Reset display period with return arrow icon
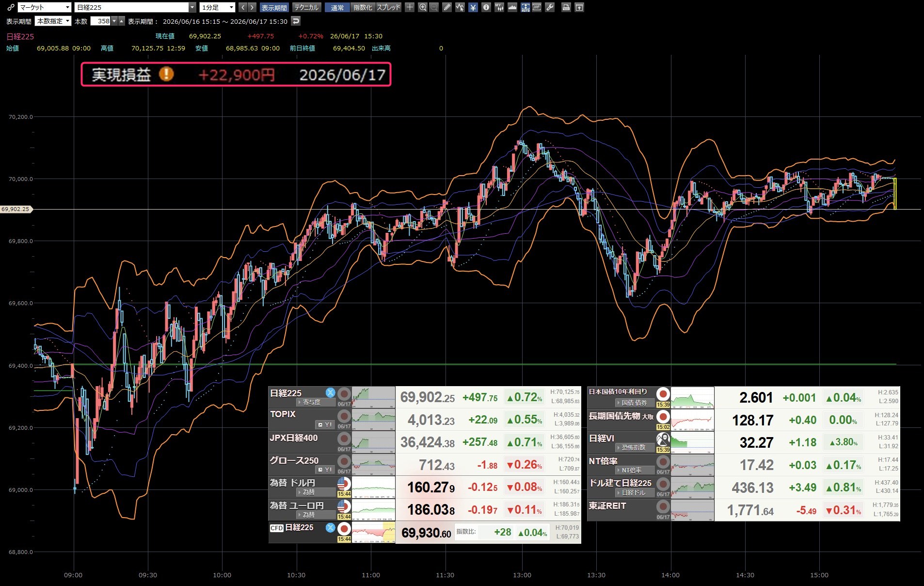This screenshot has height=586, width=924. (x=296, y=21)
